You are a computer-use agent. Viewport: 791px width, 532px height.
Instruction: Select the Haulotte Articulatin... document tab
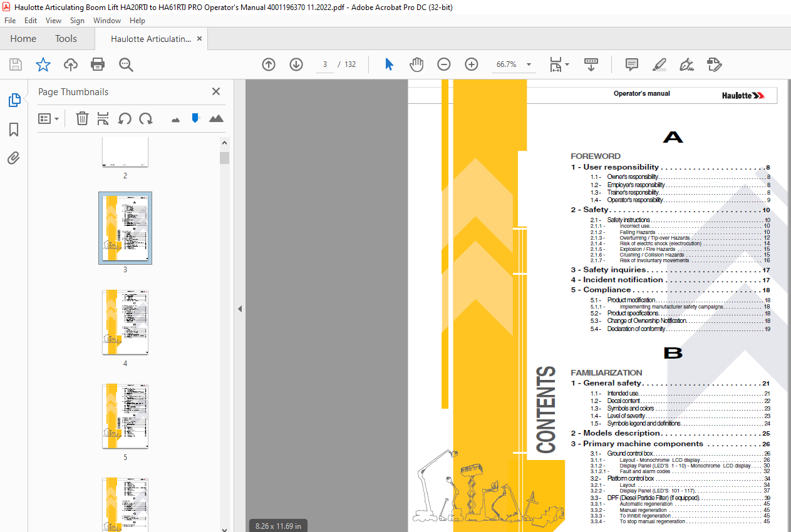[x=151, y=39]
